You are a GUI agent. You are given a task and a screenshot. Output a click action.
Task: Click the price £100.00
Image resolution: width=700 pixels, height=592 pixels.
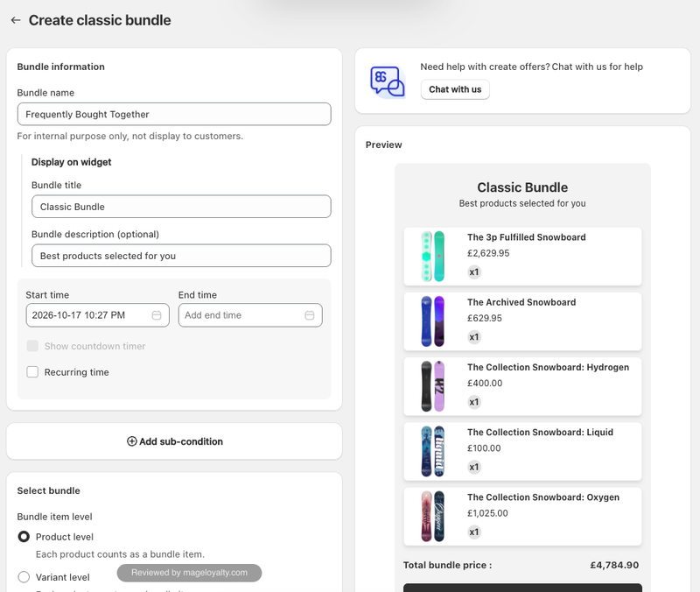tap(484, 448)
